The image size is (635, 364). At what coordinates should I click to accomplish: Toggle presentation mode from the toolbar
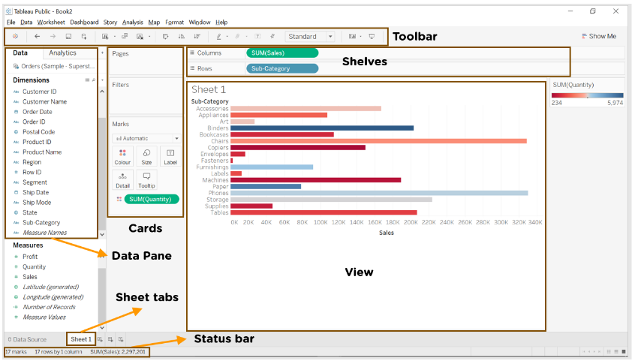point(371,36)
